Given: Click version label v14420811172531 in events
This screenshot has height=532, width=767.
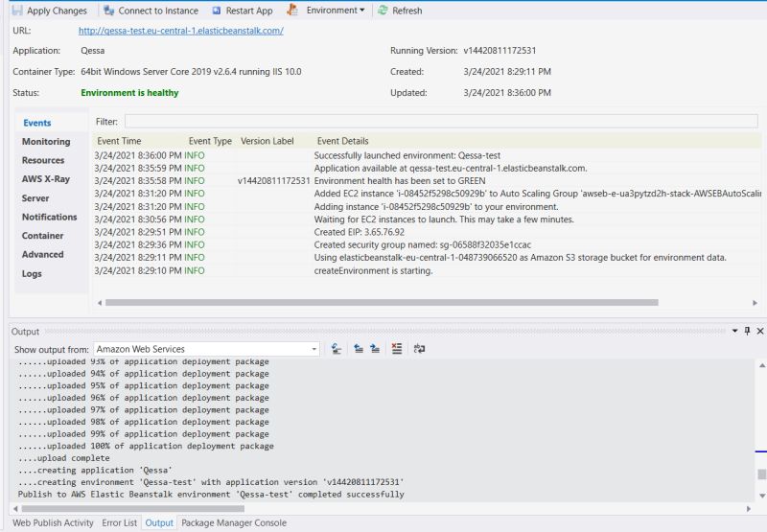Looking at the screenshot, I should pyautogui.click(x=274, y=181).
